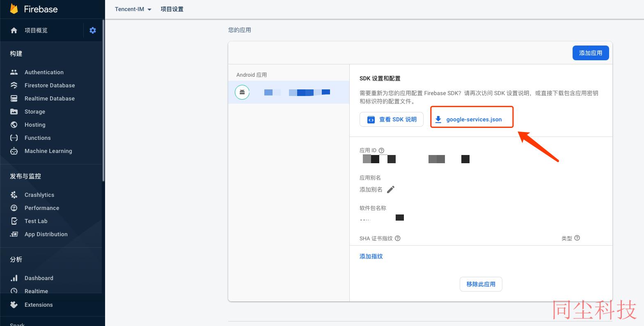Click the SDK 设置和配置 heading

click(x=380, y=78)
